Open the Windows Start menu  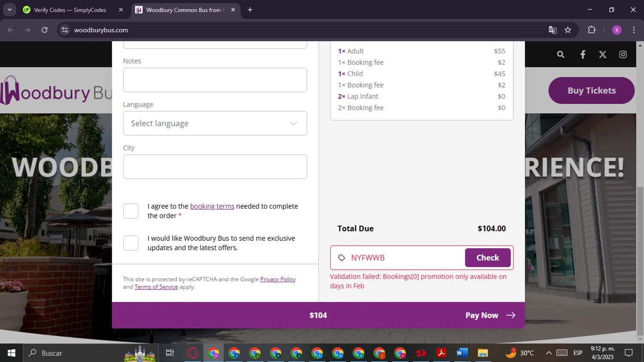coord(11,353)
